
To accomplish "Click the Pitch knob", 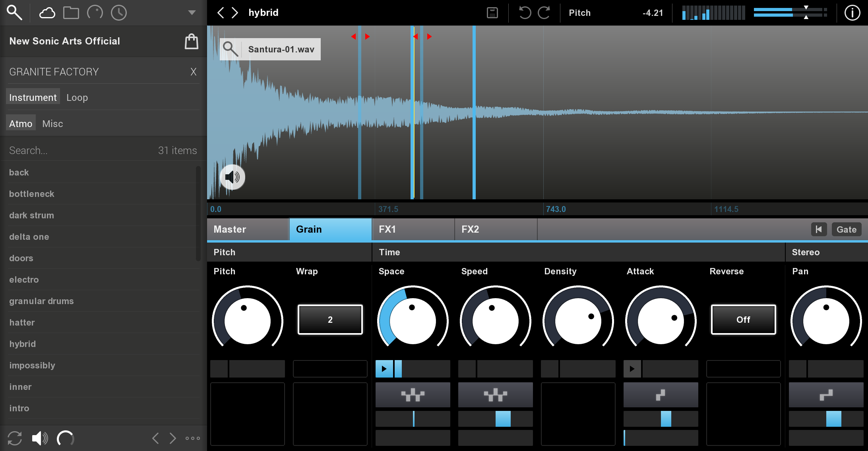I will (248, 321).
